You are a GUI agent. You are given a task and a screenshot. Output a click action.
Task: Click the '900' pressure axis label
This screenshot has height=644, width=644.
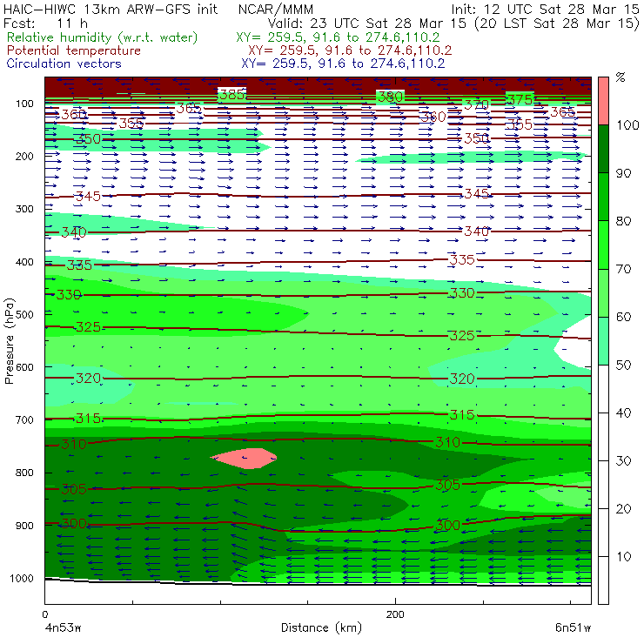coord(24,526)
